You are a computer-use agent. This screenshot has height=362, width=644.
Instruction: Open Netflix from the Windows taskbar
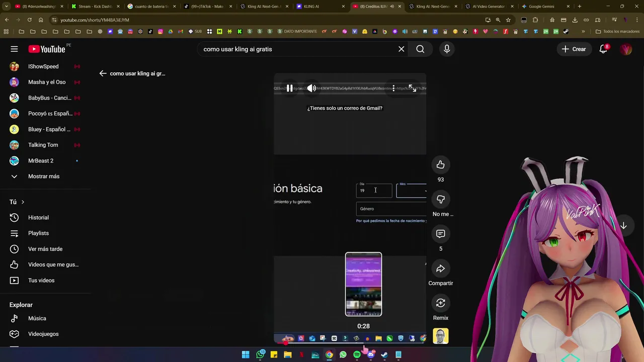click(x=301, y=354)
